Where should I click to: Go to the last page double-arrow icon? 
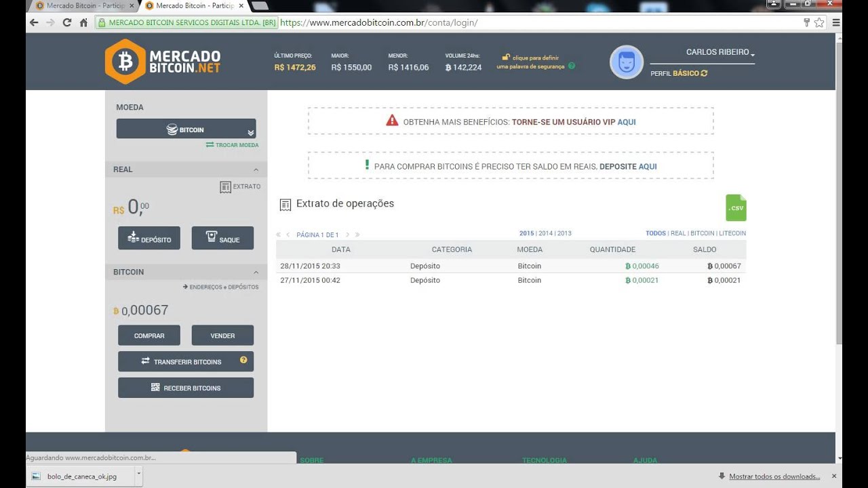[x=357, y=235]
